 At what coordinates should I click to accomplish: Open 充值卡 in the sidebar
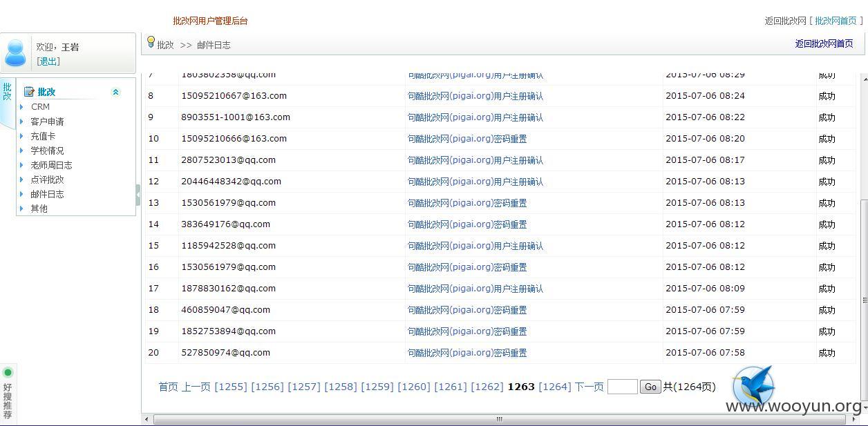pyautogui.click(x=43, y=136)
